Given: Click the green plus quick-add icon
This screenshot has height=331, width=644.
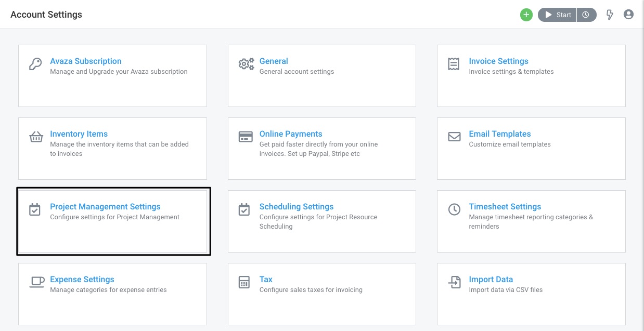Looking at the screenshot, I should pos(526,15).
